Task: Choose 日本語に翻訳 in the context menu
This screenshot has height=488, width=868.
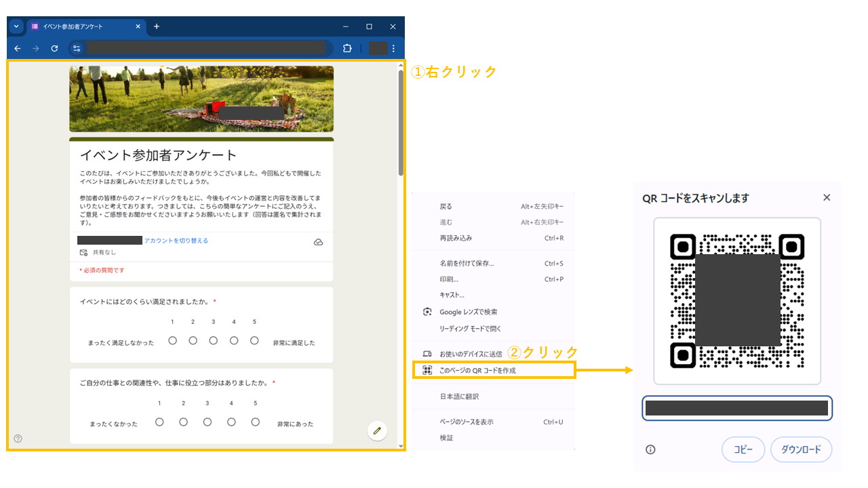Action: point(493,396)
